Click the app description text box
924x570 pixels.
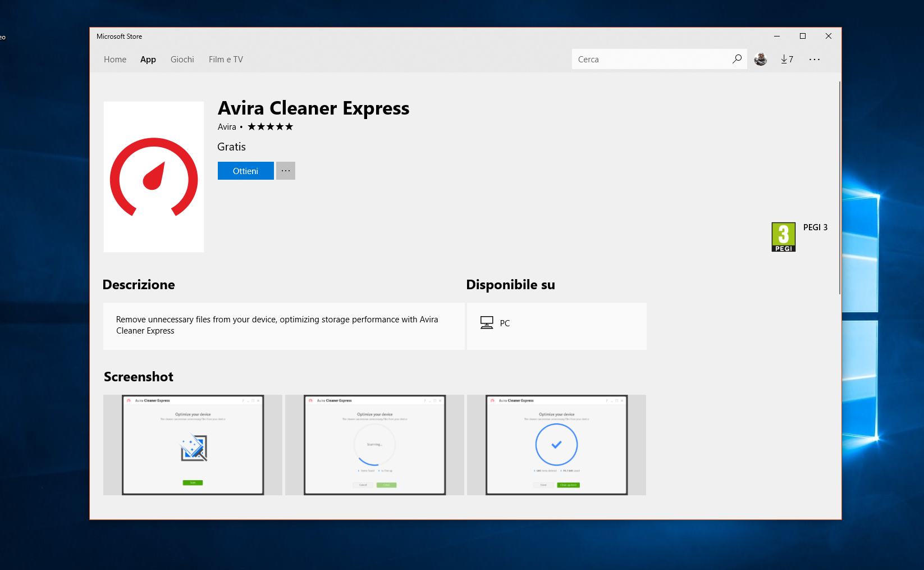[x=284, y=326]
